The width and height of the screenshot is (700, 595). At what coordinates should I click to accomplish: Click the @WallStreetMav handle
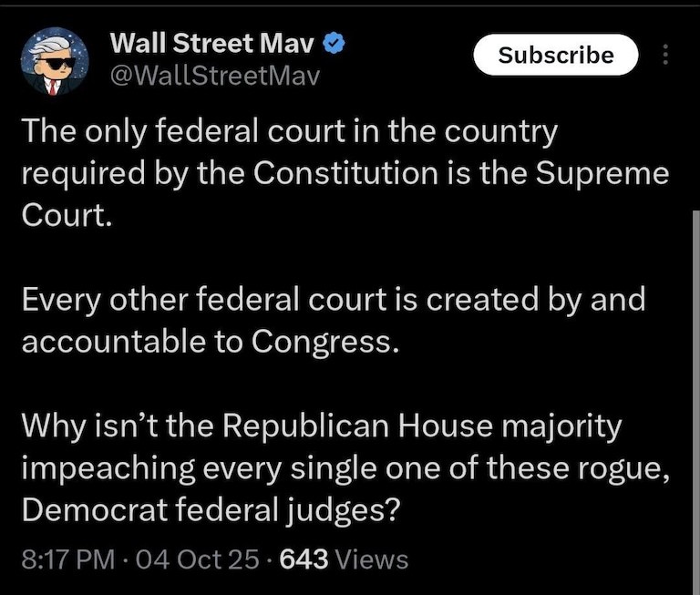(x=214, y=76)
